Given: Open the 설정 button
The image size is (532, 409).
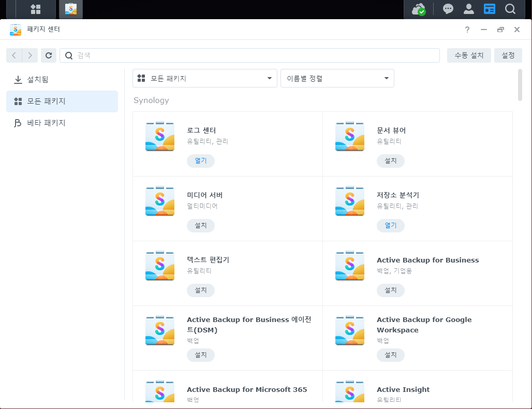Looking at the screenshot, I should click(x=508, y=55).
